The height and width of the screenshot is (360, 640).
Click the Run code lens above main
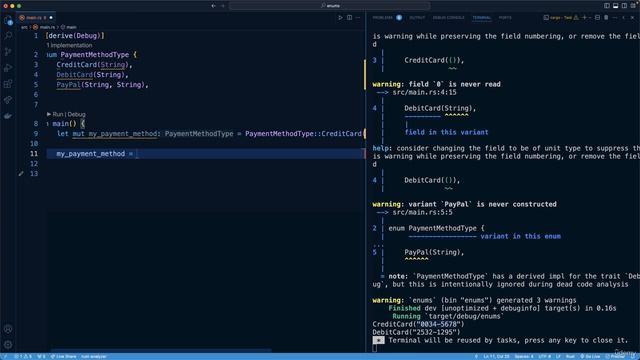tap(58, 114)
